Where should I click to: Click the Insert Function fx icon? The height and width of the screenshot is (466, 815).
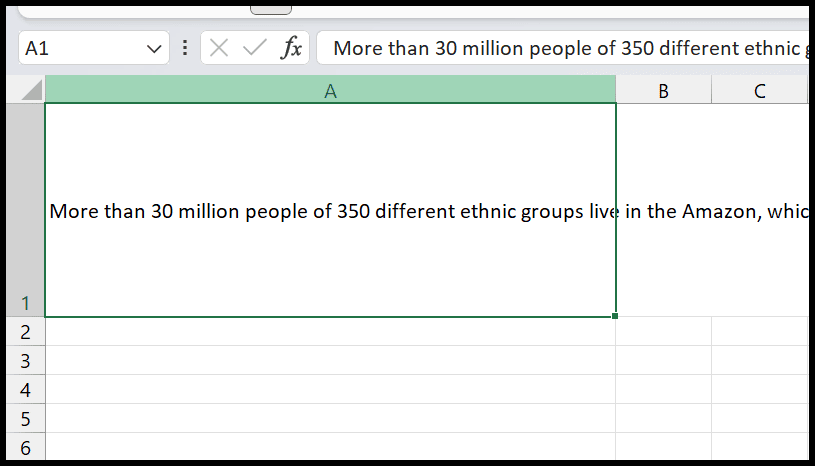pos(292,48)
